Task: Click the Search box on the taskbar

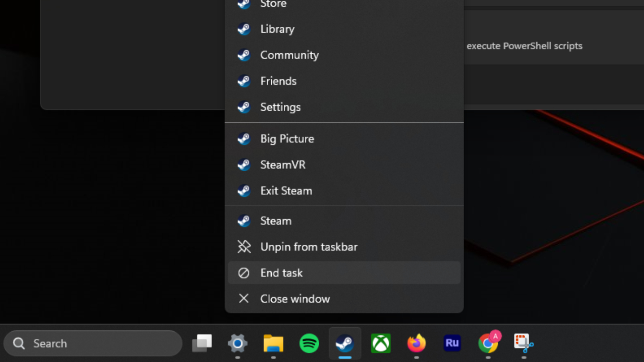Action: tap(93, 343)
